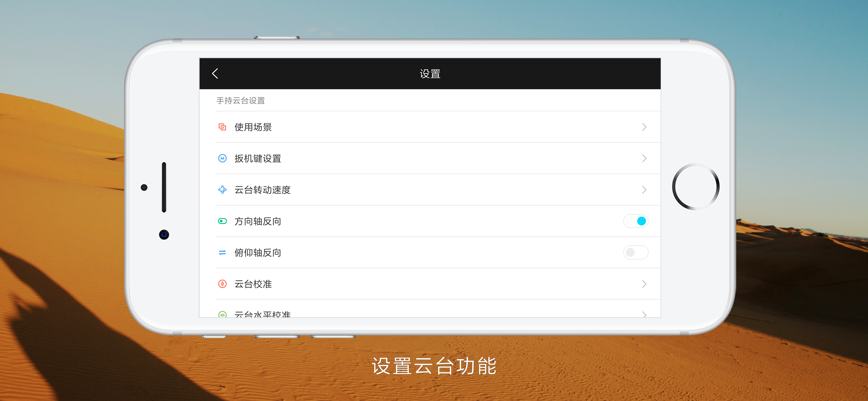
Task: Click the 方向轴反向 green icon
Action: coord(222,221)
